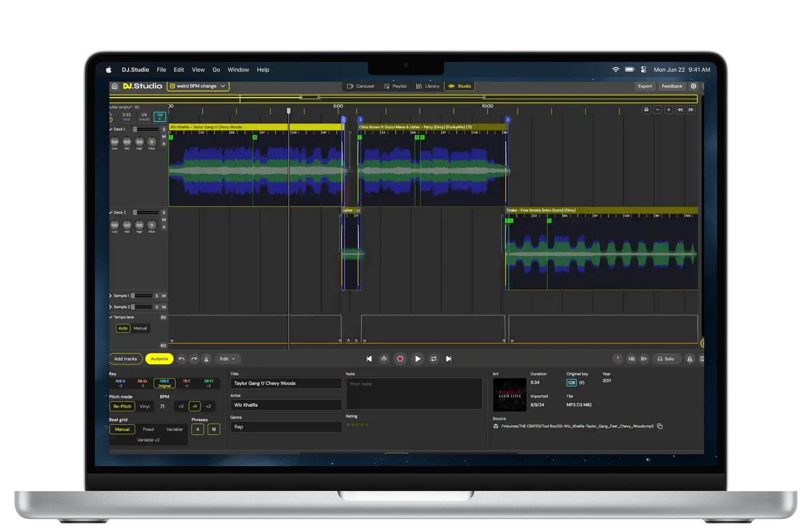The height and width of the screenshot is (528, 812).
Task: Open the 'weird BPM change' project dropdown
Action: tap(198, 86)
